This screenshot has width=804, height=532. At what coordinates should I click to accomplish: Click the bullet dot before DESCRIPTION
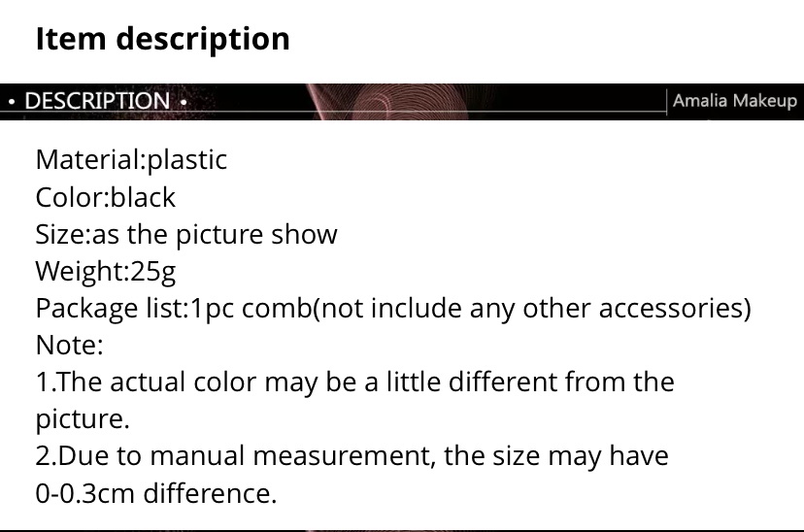click(x=12, y=102)
